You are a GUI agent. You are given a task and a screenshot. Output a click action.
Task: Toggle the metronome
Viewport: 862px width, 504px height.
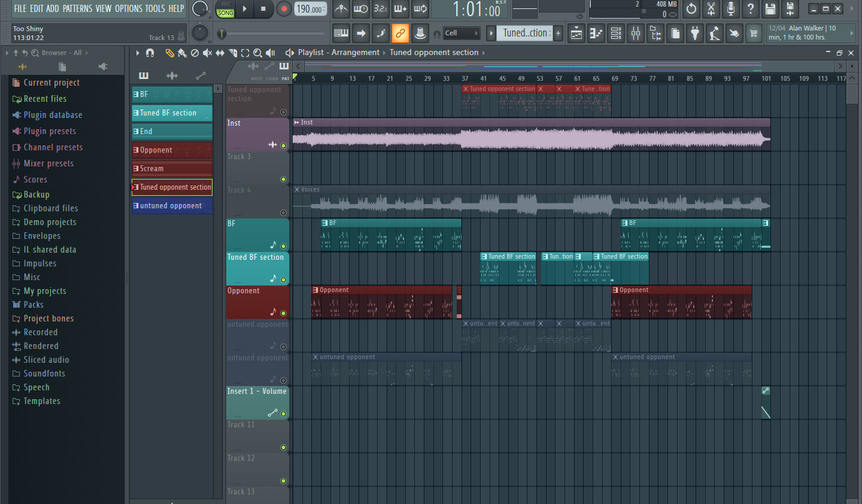tap(341, 10)
